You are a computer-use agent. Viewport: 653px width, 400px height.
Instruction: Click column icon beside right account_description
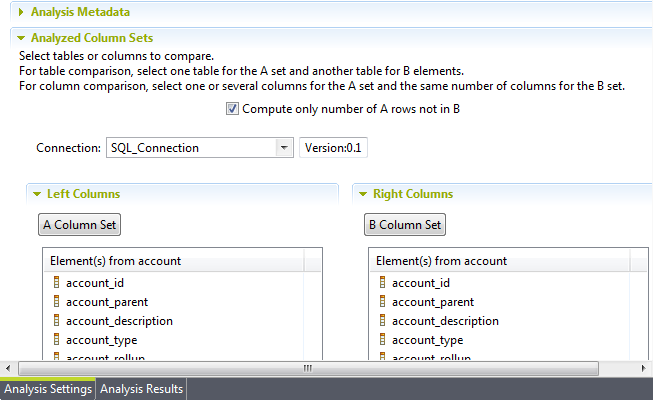[x=383, y=321]
